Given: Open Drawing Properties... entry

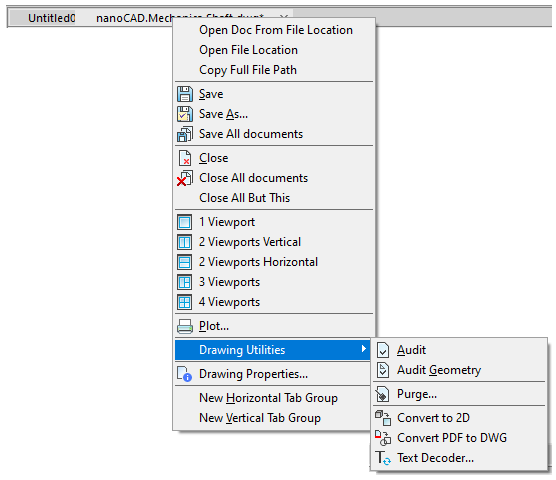Looking at the screenshot, I should click(x=272, y=374).
